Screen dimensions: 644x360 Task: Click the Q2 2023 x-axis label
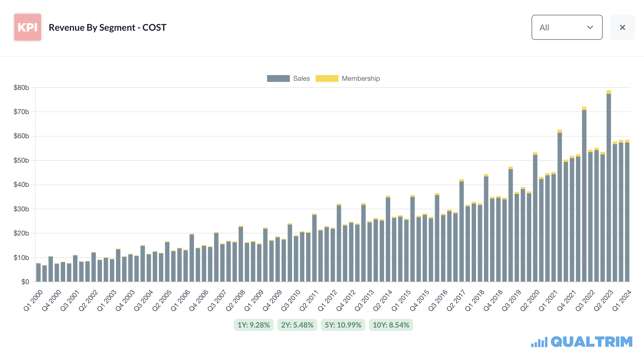603,300
